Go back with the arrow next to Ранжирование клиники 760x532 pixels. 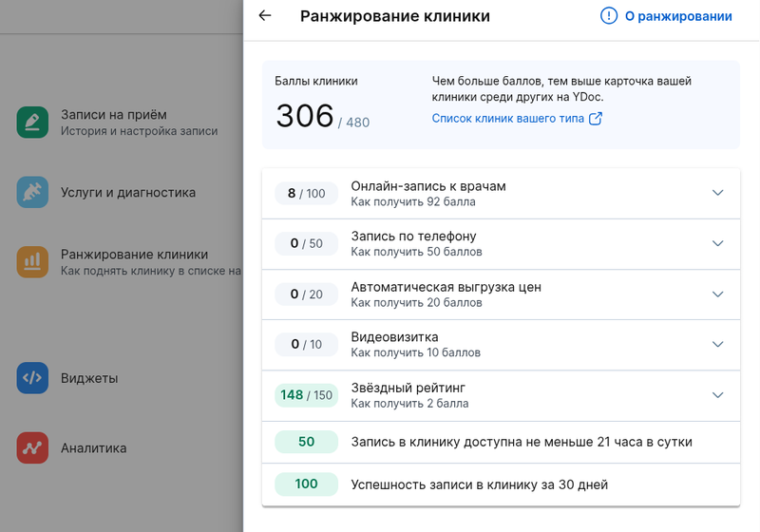tap(265, 15)
